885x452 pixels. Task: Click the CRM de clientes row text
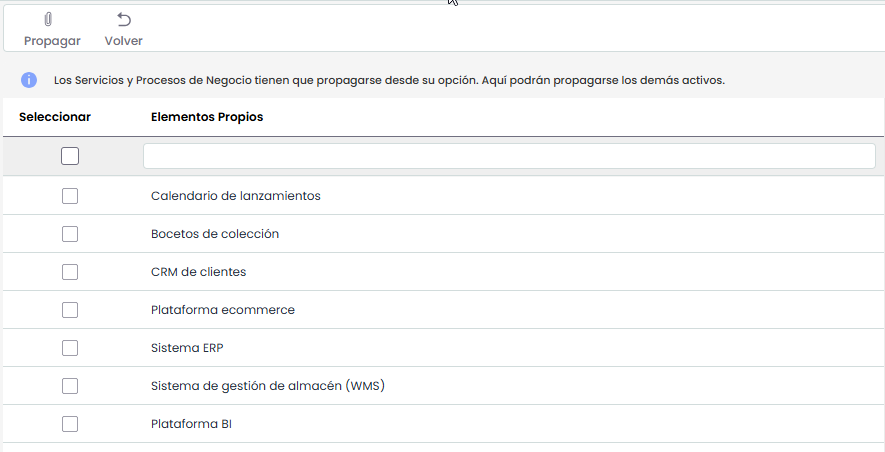coord(198,272)
